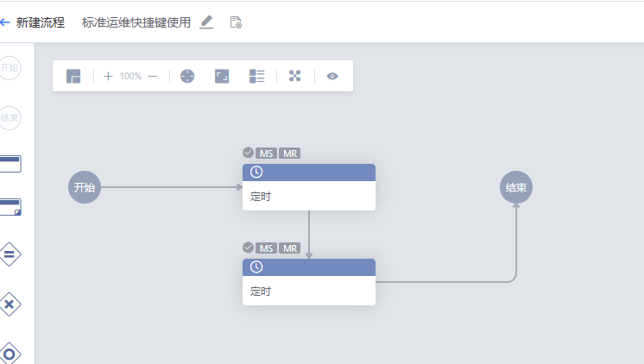The image size is (644, 364).
Task: Click the 开始 node on the canvas
Action: pyautogui.click(x=85, y=187)
